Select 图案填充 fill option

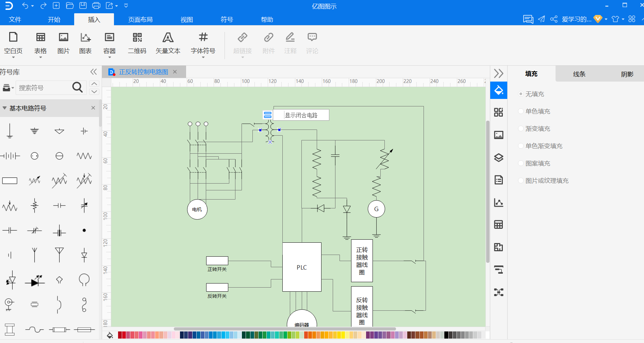point(534,163)
